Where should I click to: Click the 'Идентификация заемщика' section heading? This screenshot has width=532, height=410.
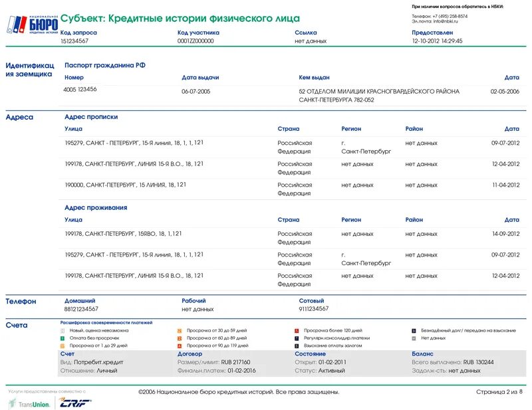[x=30, y=70]
